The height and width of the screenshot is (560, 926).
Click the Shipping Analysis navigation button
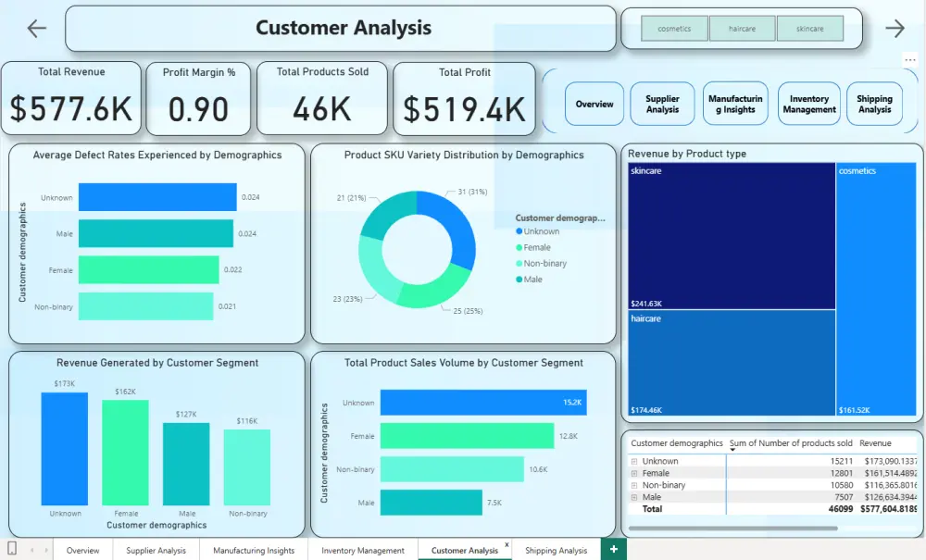coord(875,104)
